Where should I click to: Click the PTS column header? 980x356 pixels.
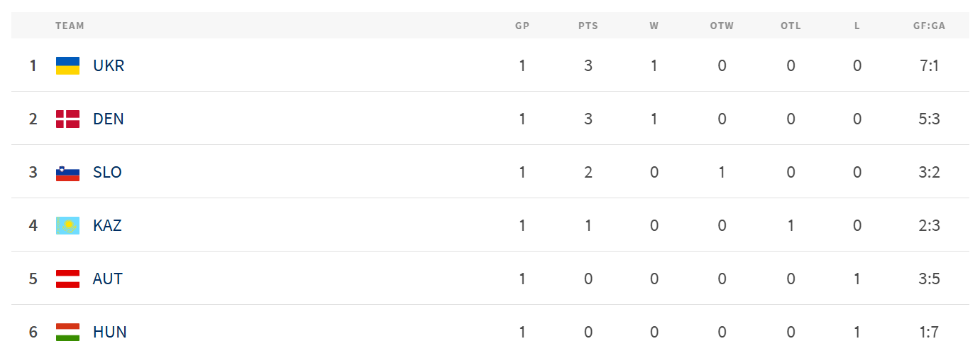(x=588, y=26)
